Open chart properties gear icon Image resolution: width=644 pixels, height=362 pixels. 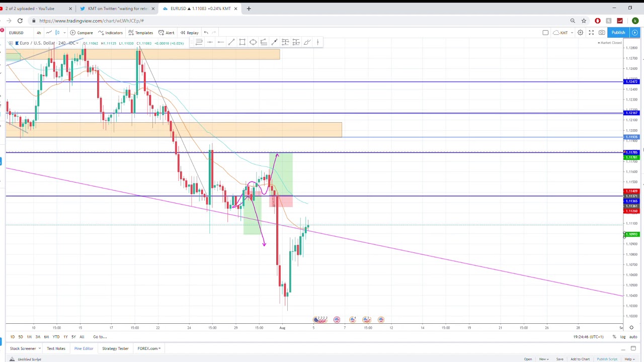(580, 33)
